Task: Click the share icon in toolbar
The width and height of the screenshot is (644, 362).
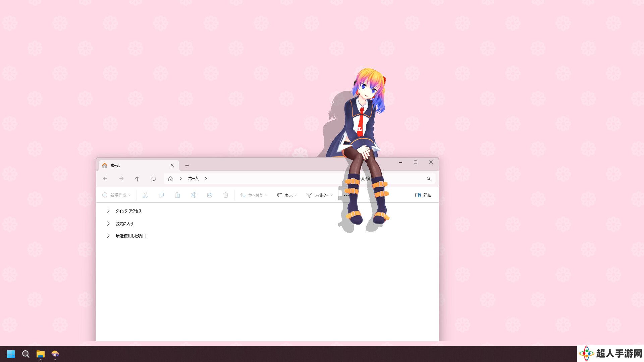Action: pyautogui.click(x=210, y=195)
